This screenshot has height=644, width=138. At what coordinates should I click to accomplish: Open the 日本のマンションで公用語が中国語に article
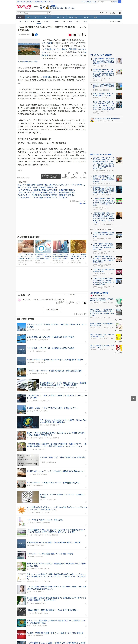pyautogui.click(x=57, y=326)
